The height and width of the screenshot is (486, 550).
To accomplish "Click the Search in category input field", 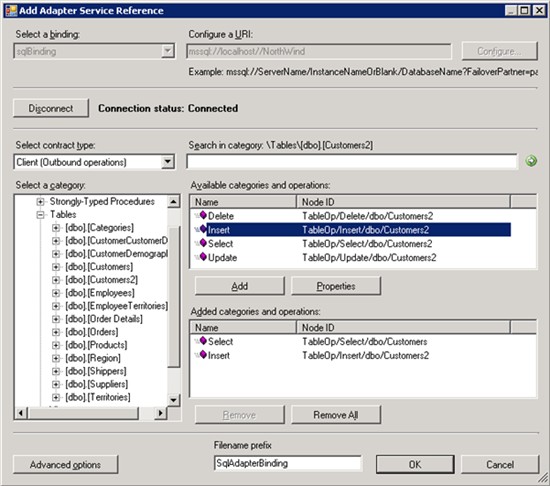I will click(352, 161).
